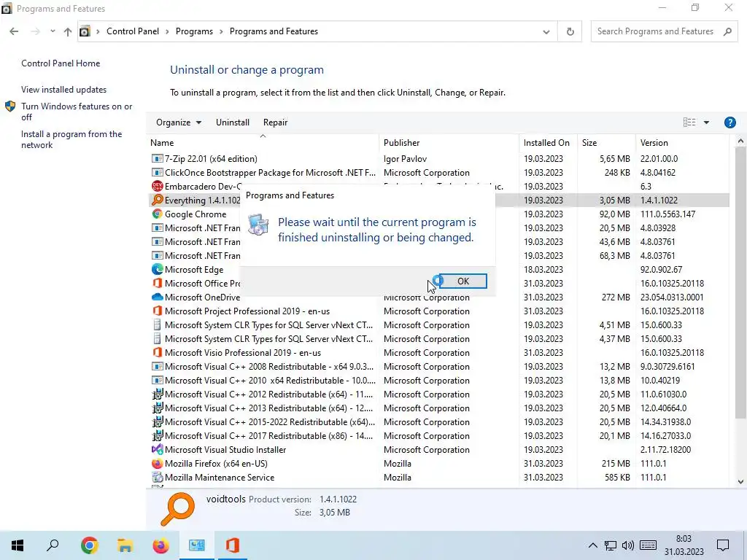
Task: Click Uninstall in the toolbar
Action: (x=233, y=122)
